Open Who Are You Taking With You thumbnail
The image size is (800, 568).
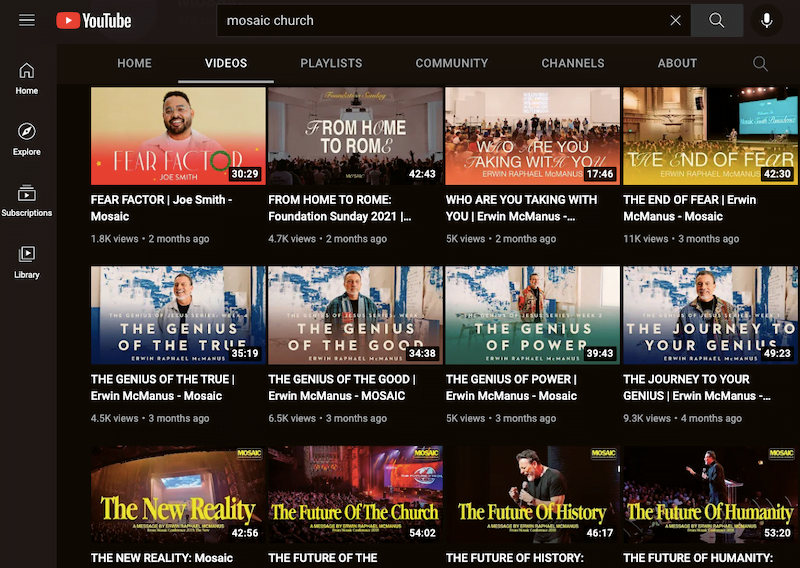533,136
